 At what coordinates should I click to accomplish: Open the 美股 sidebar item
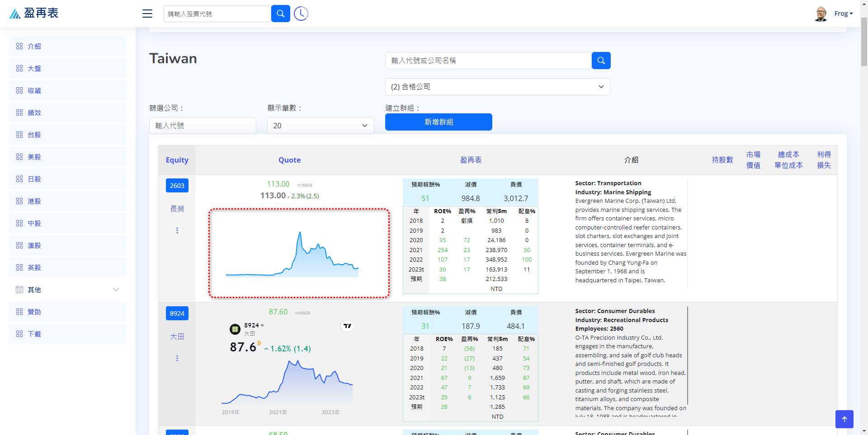pos(68,157)
